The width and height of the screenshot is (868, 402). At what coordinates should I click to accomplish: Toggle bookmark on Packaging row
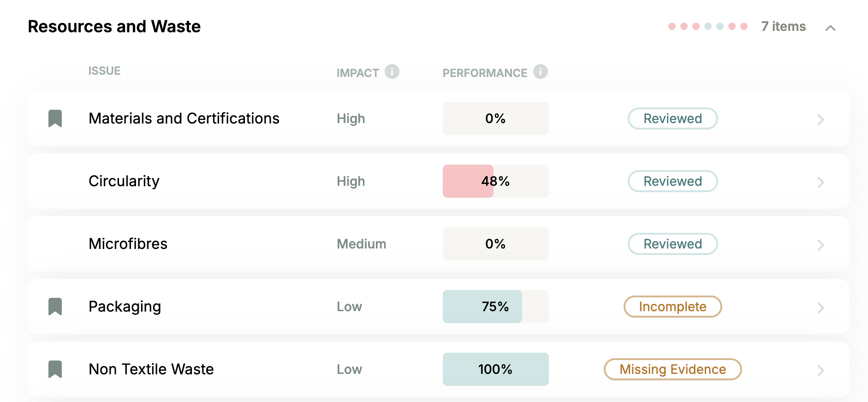click(55, 307)
